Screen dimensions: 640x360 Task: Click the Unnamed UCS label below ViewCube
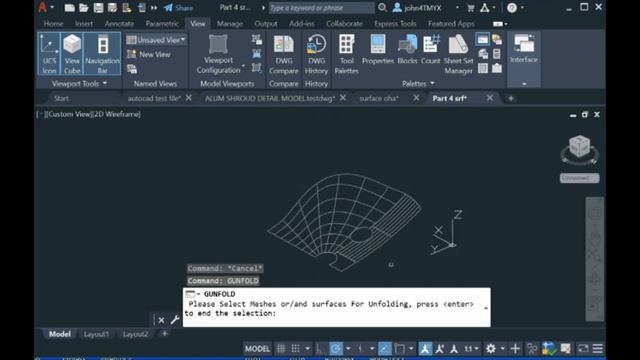coord(579,178)
